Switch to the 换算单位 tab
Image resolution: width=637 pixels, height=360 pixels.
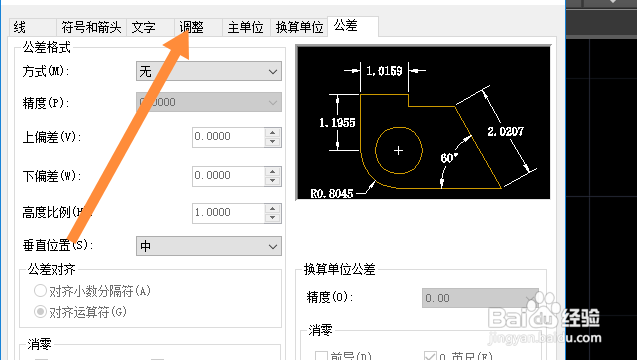(x=299, y=28)
